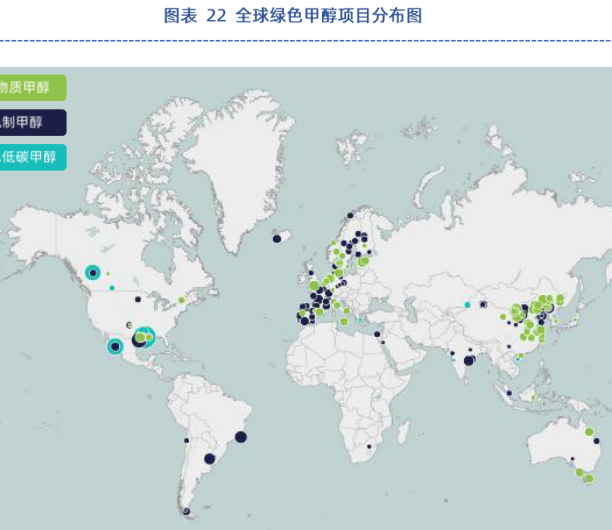Toggle the dark navy 电制甲醇 legend filter

[x=30, y=123]
